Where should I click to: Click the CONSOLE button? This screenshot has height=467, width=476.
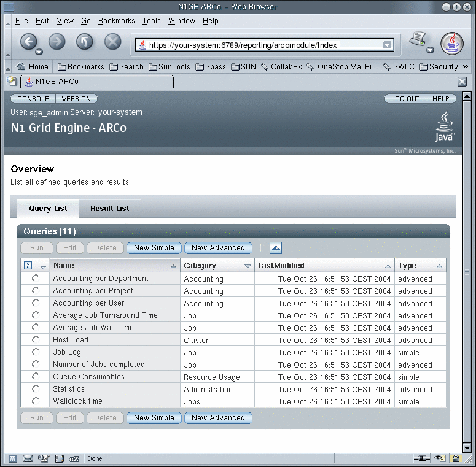pos(33,99)
